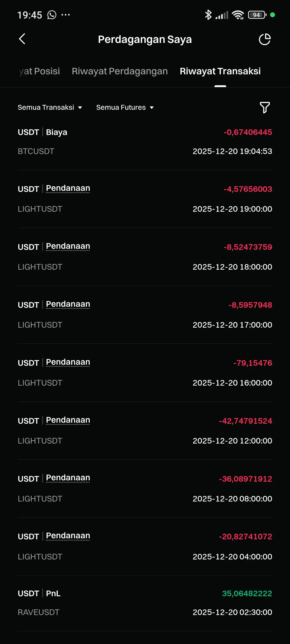The width and height of the screenshot is (290, 644).
Task: Tap Pendanaan label of 16:00:00 entry
Action: [x=68, y=362]
